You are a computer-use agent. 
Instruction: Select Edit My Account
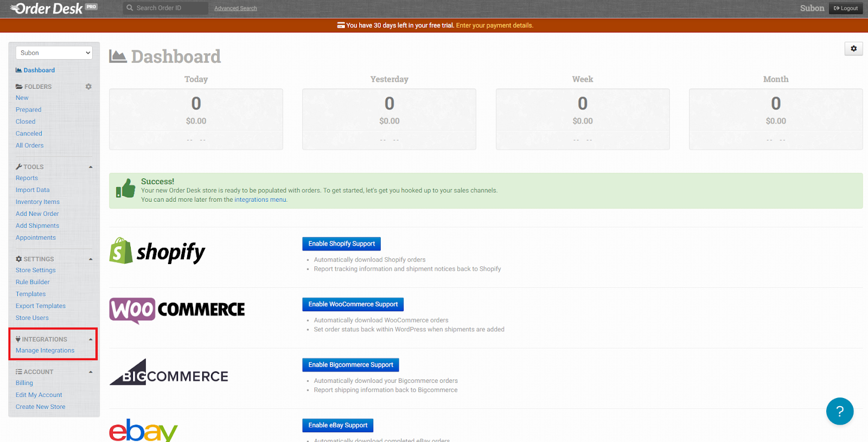coord(39,395)
